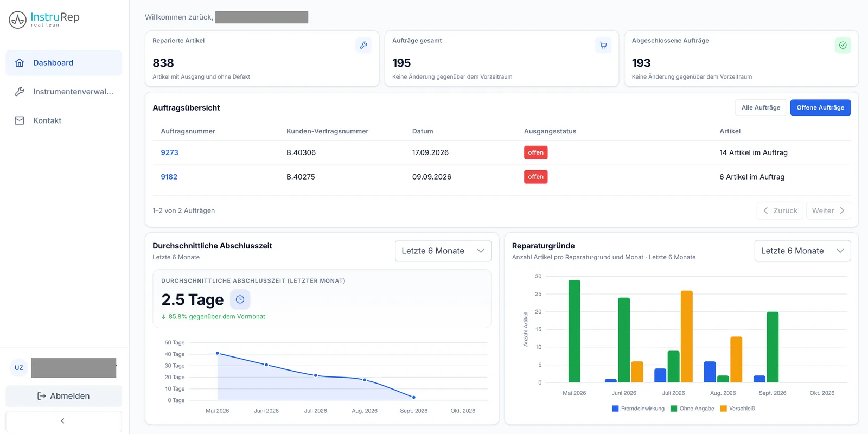Screen dimensions: 868x434
Task: Click the date 17.09.2026
Action: pos(430,152)
